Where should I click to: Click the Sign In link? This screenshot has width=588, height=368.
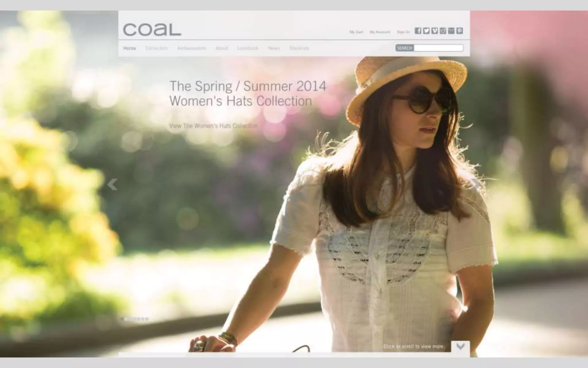(403, 32)
